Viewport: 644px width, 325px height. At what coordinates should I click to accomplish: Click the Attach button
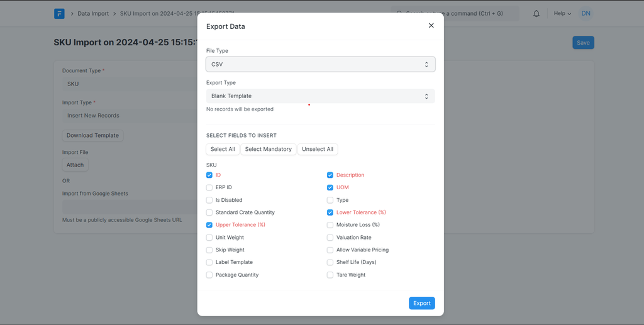[75, 165]
